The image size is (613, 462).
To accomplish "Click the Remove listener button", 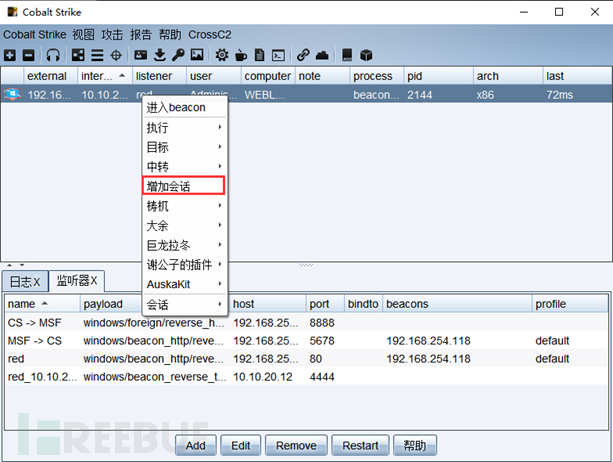I will (x=296, y=445).
